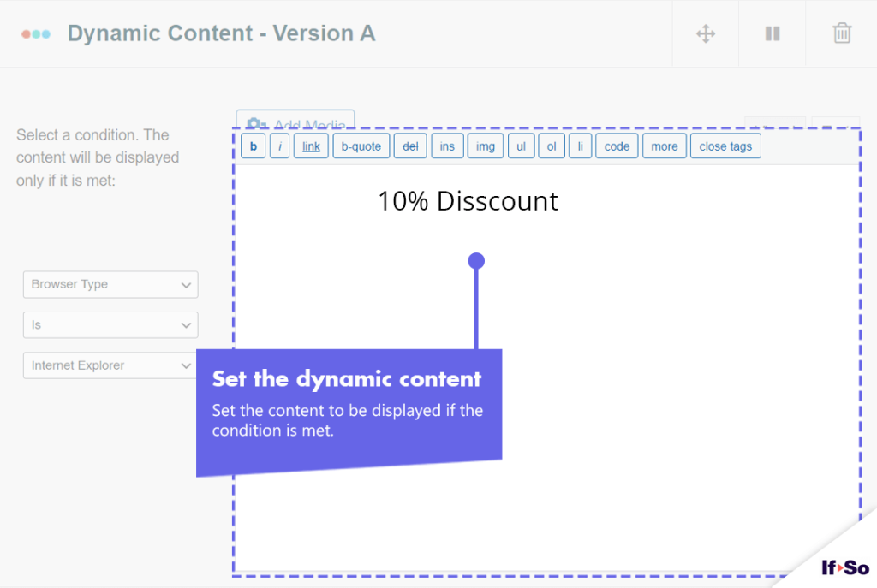Apply italic with the i button
877x588 pixels.
pos(280,146)
